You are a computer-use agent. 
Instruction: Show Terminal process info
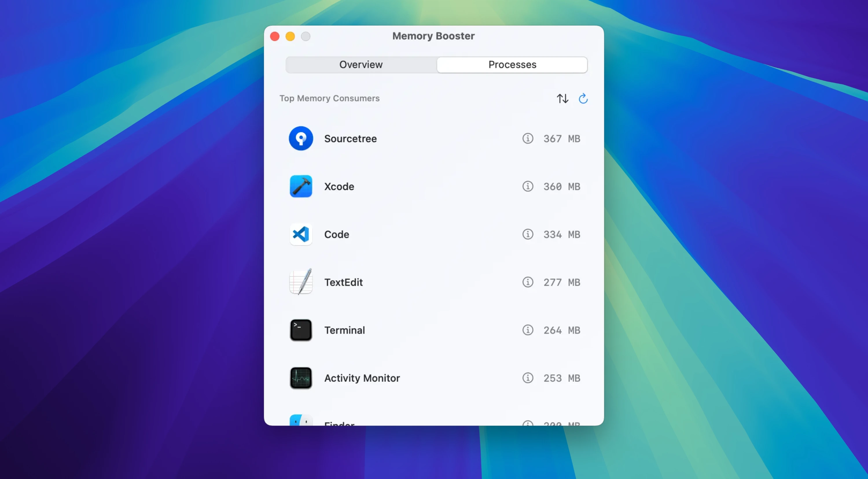click(x=528, y=330)
